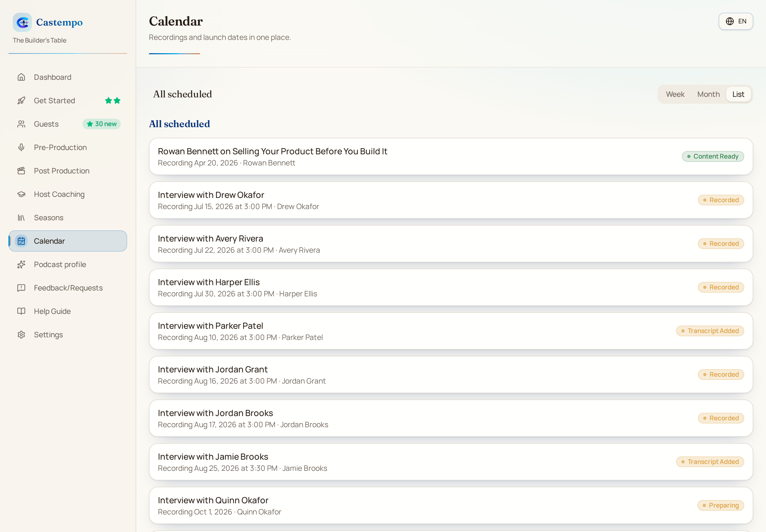Open Help Guide in sidebar
The image size is (766, 532).
click(x=68, y=311)
